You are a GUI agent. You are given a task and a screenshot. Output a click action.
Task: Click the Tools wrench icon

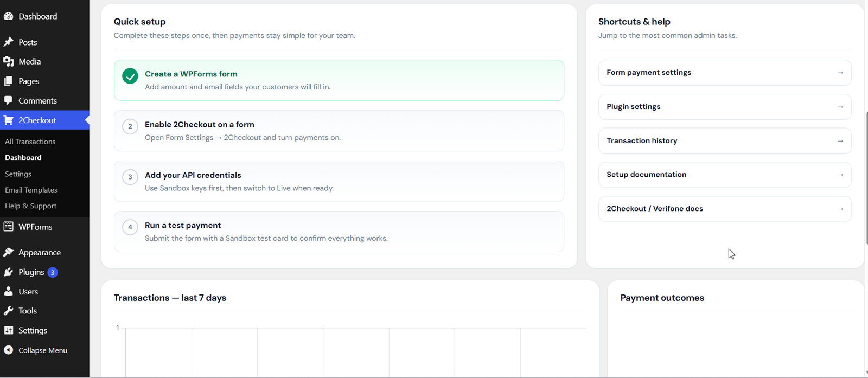[8, 311]
